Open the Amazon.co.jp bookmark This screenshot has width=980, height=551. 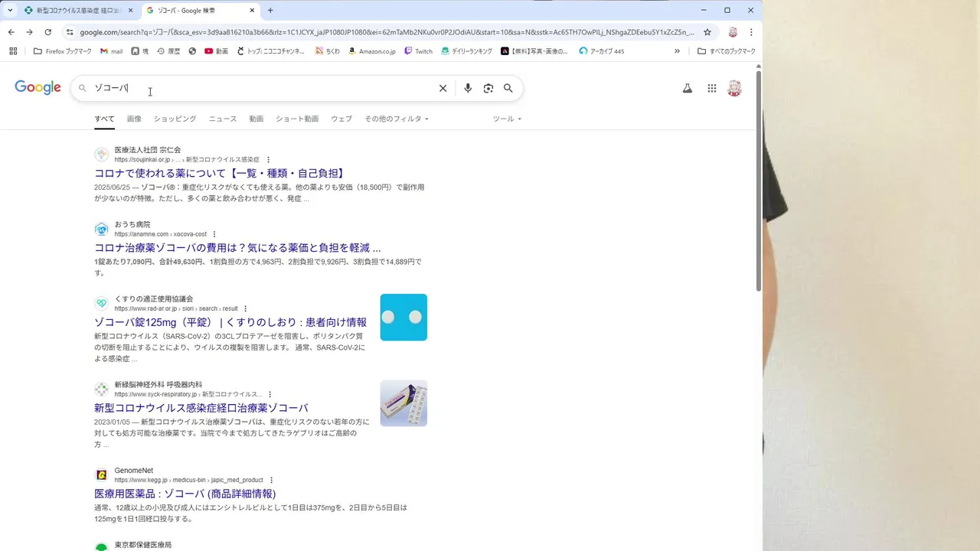[x=372, y=51]
